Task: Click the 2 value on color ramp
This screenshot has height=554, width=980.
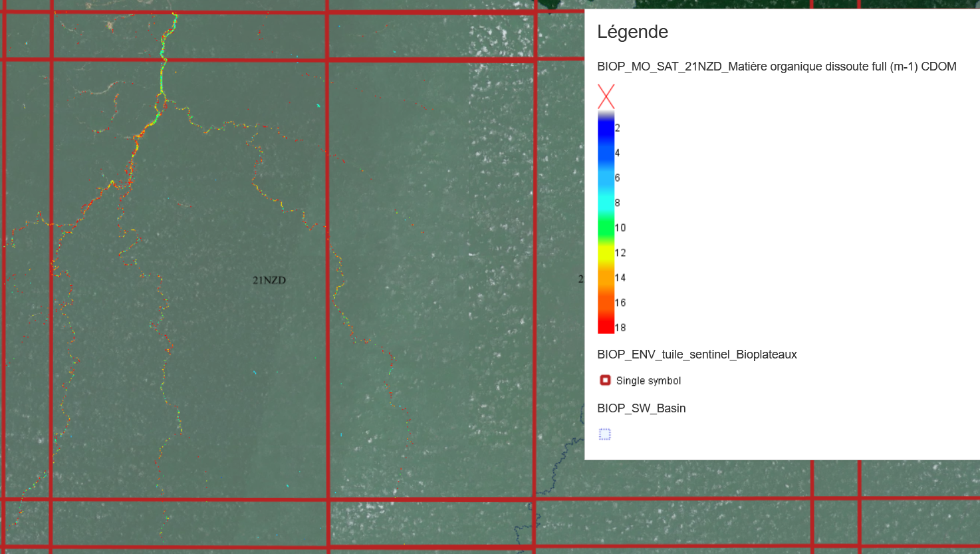Action: 606,128
